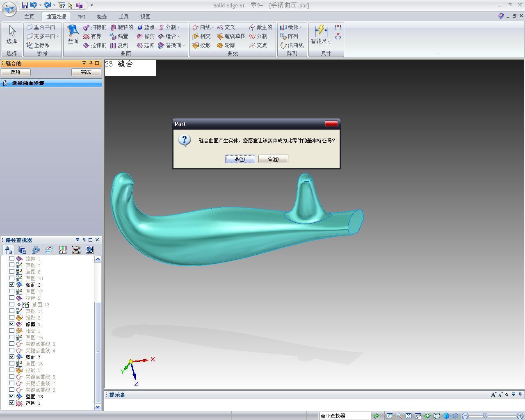Redo the last action
525x420 pixels.
point(48,5)
